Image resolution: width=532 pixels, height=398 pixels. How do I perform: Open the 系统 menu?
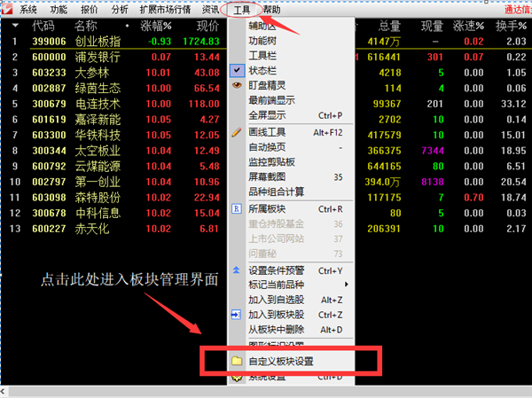(x=28, y=9)
